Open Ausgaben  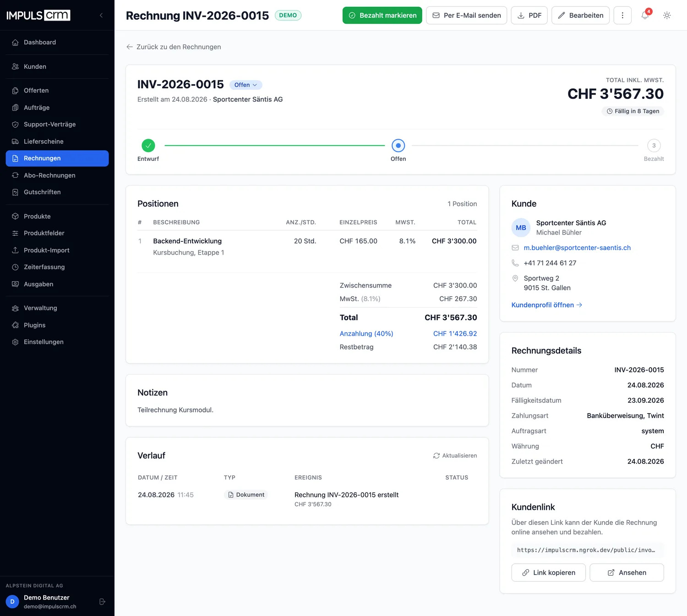tap(57, 284)
